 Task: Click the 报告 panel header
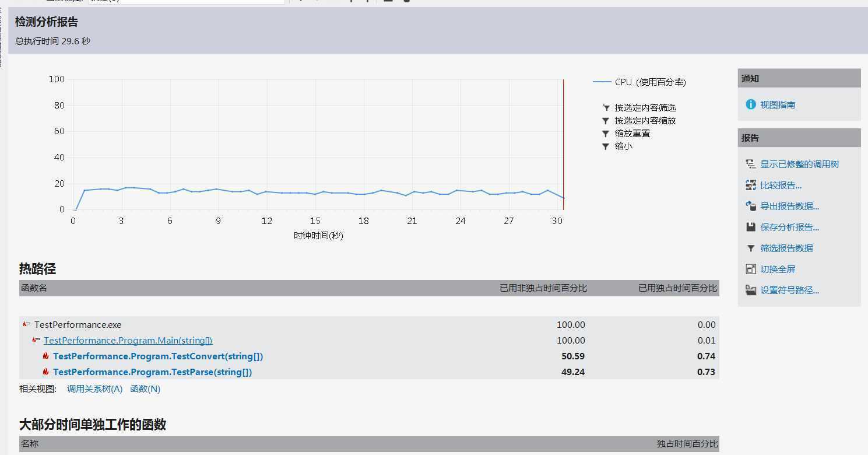point(799,138)
